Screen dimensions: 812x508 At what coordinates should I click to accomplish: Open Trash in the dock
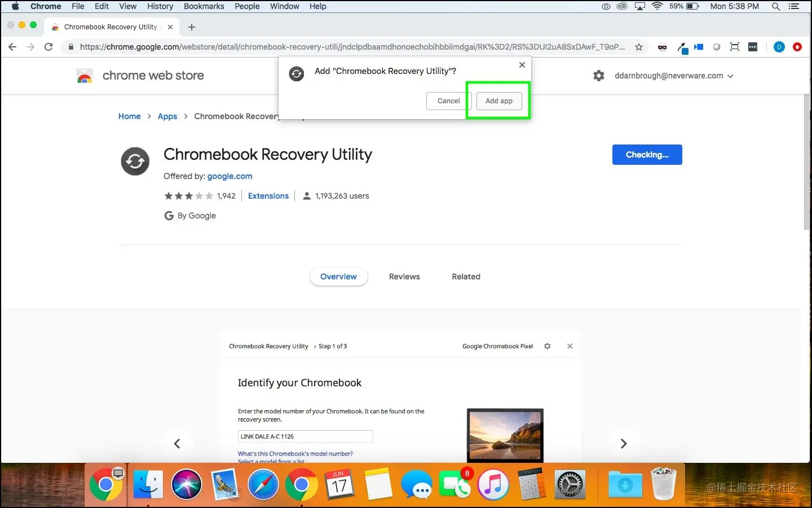[x=664, y=484]
